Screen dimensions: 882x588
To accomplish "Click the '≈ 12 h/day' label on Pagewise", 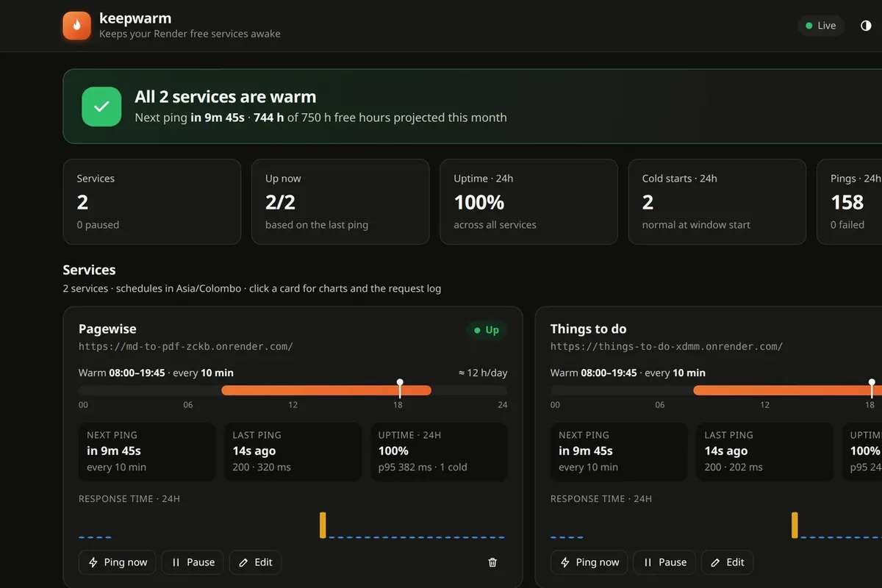I will (x=483, y=373).
